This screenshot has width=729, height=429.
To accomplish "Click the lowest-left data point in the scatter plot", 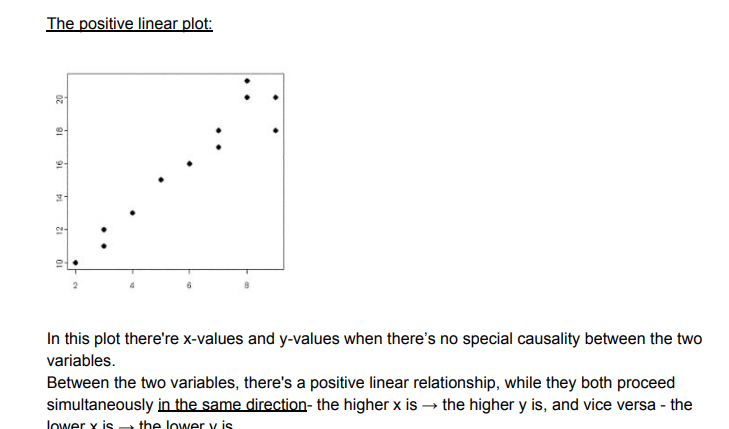I will point(75,262).
